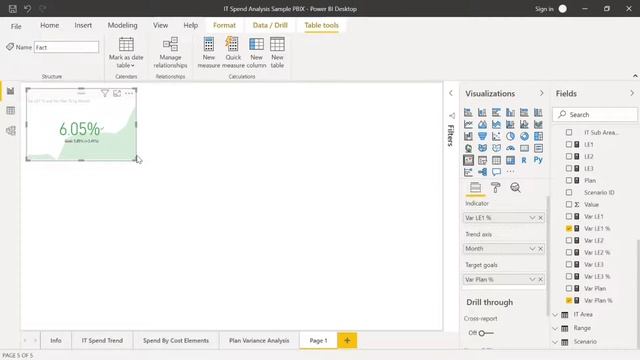This screenshot has width=640, height=360.
Task: Pick the Gauge visualization
Action: click(x=510, y=148)
